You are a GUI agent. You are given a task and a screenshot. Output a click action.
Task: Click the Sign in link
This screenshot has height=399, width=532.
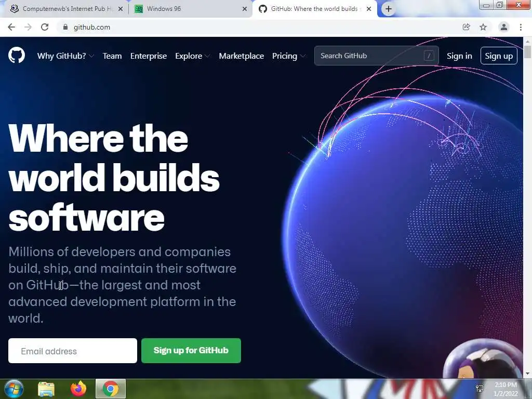(x=459, y=56)
